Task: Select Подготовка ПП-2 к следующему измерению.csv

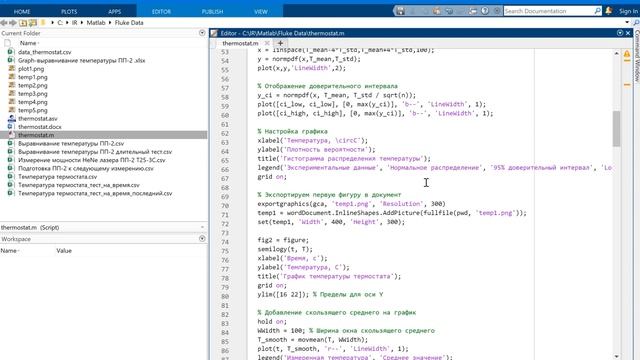Action: 86,168
